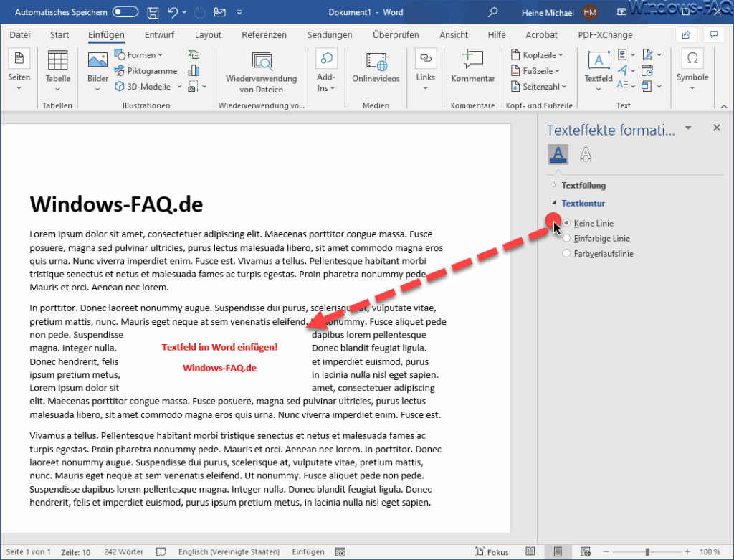Click the Undo arrow icon

pos(173,13)
